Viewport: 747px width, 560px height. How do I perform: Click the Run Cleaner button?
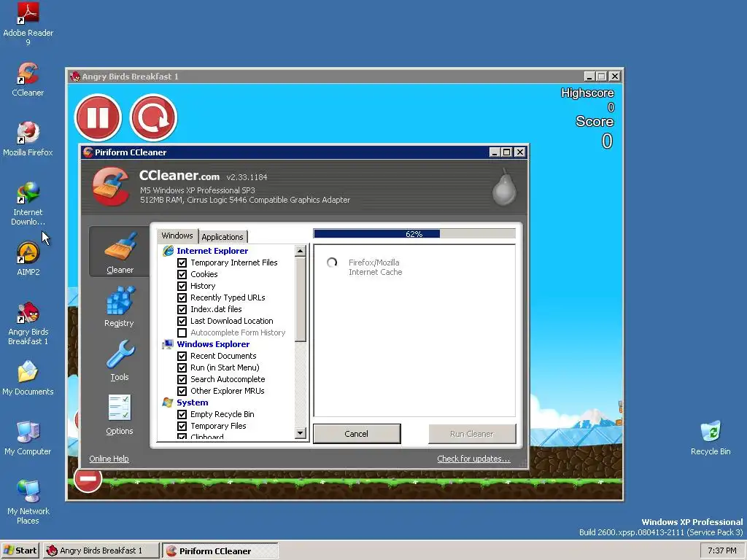tap(472, 434)
